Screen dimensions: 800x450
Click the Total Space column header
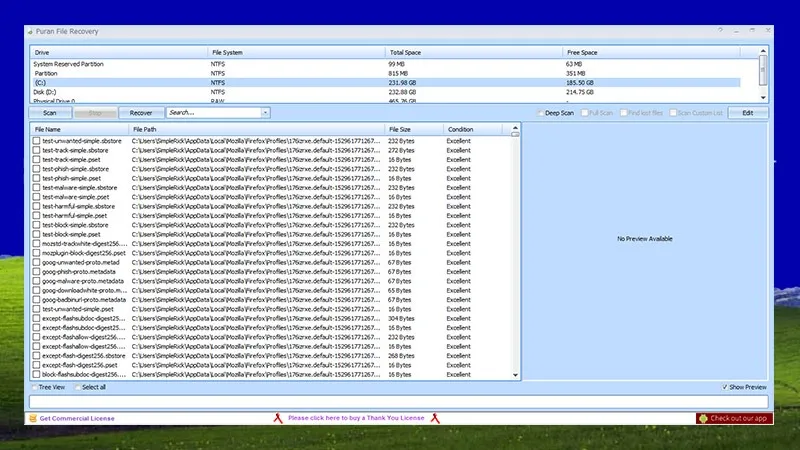click(474, 53)
